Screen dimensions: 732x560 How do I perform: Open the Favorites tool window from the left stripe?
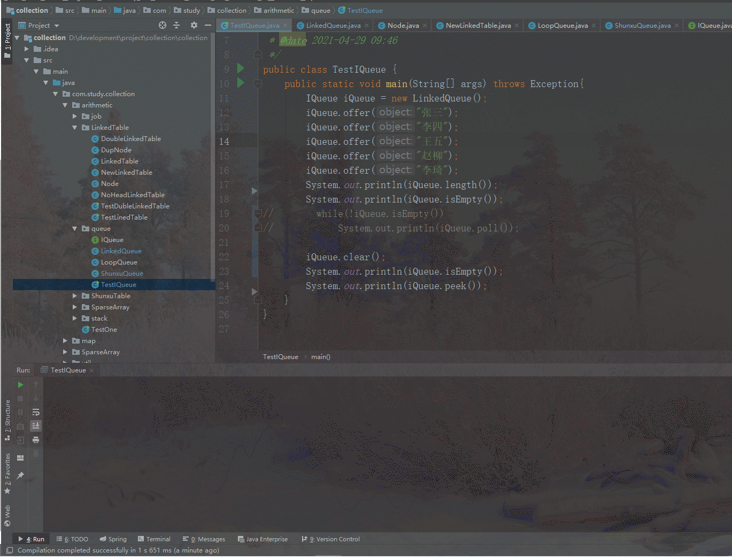click(7, 473)
